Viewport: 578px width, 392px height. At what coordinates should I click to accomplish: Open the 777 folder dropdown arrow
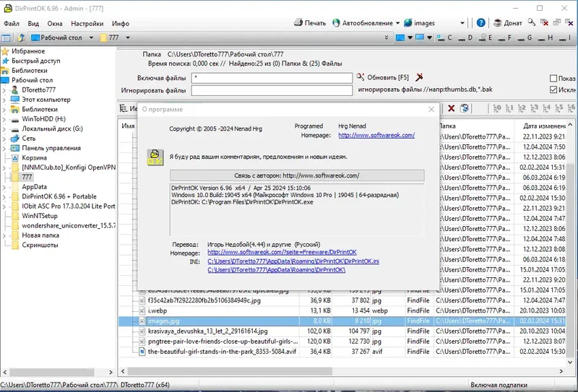coord(128,38)
